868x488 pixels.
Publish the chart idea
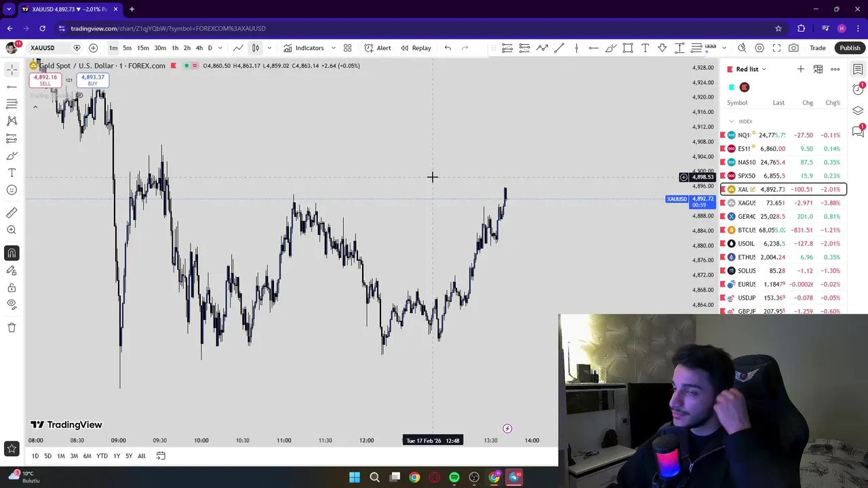[850, 48]
